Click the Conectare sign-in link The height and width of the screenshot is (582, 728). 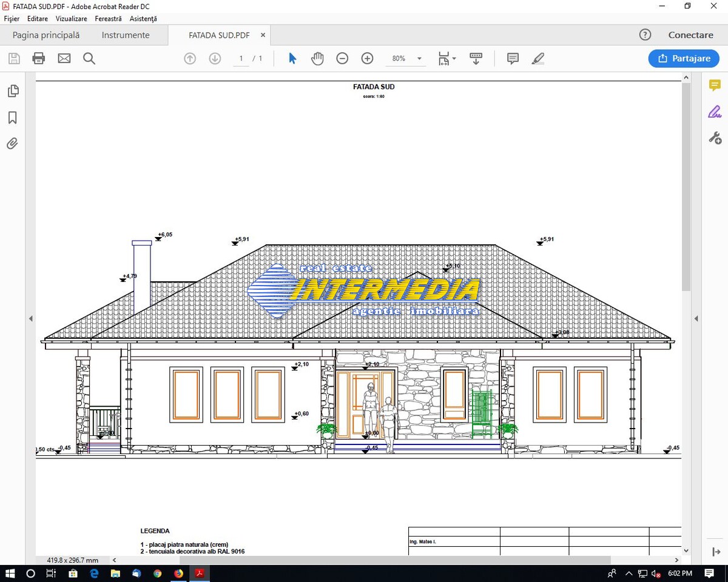coord(690,35)
